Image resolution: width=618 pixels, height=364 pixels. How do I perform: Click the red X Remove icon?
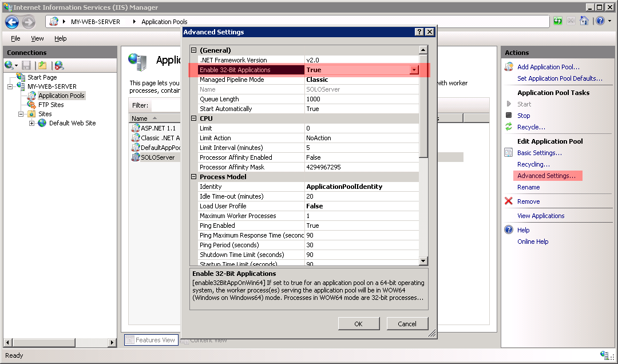(x=509, y=201)
